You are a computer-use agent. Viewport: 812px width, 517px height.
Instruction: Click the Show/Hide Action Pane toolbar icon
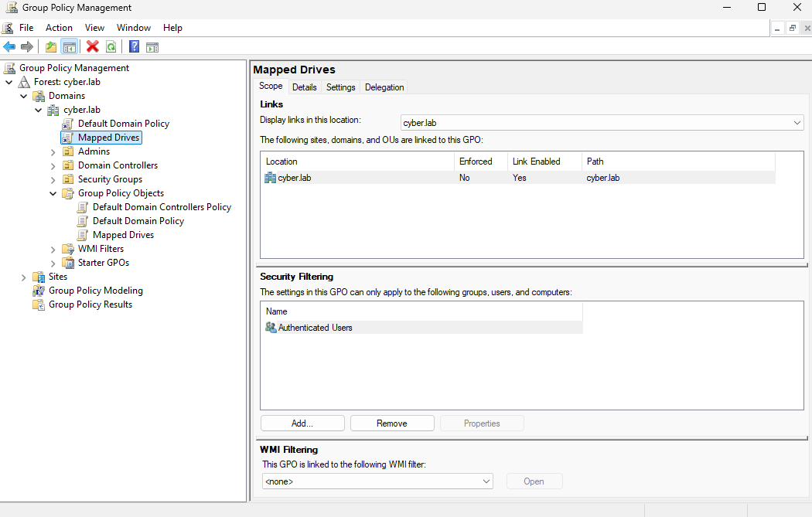pos(152,47)
